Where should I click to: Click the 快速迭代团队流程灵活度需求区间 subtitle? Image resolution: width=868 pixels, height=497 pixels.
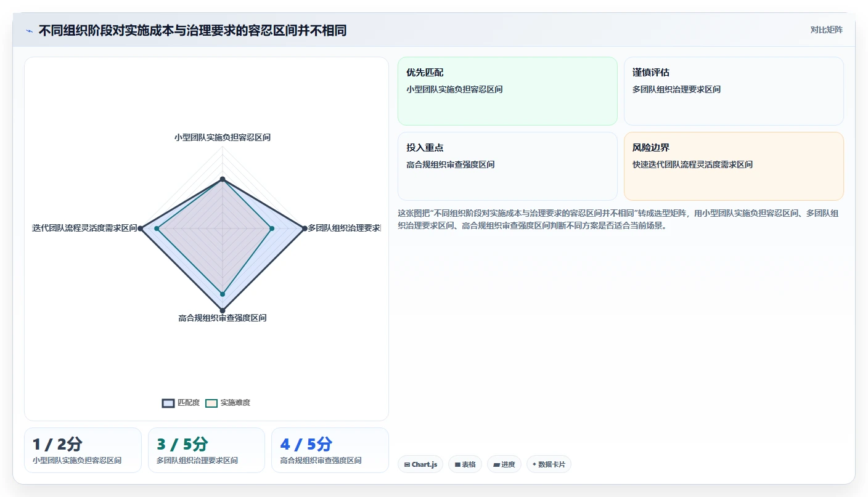[x=692, y=164]
